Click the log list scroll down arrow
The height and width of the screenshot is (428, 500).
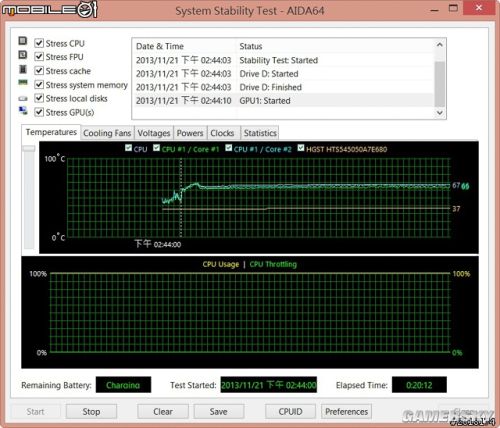440,113
